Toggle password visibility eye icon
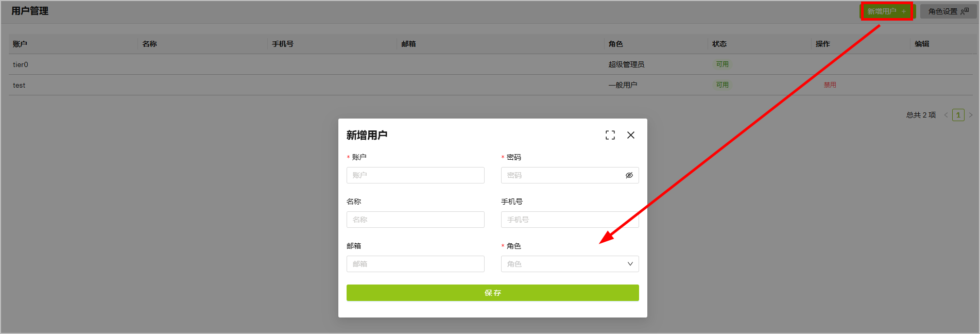Image resolution: width=980 pixels, height=334 pixels. click(x=629, y=175)
